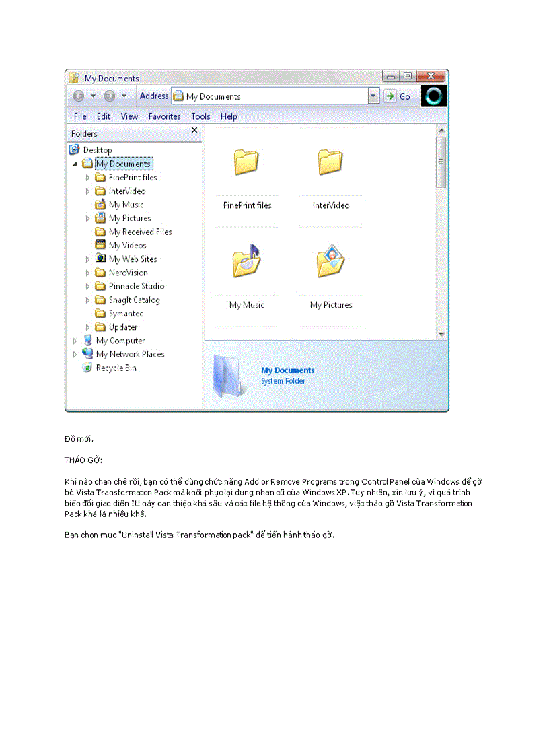Select My Computer in the folders tree

[x=120, y=340]
